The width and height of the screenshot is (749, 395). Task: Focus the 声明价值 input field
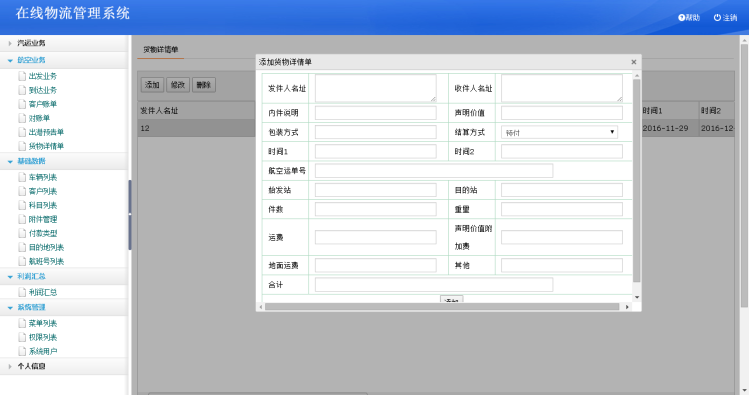[562, 113]
